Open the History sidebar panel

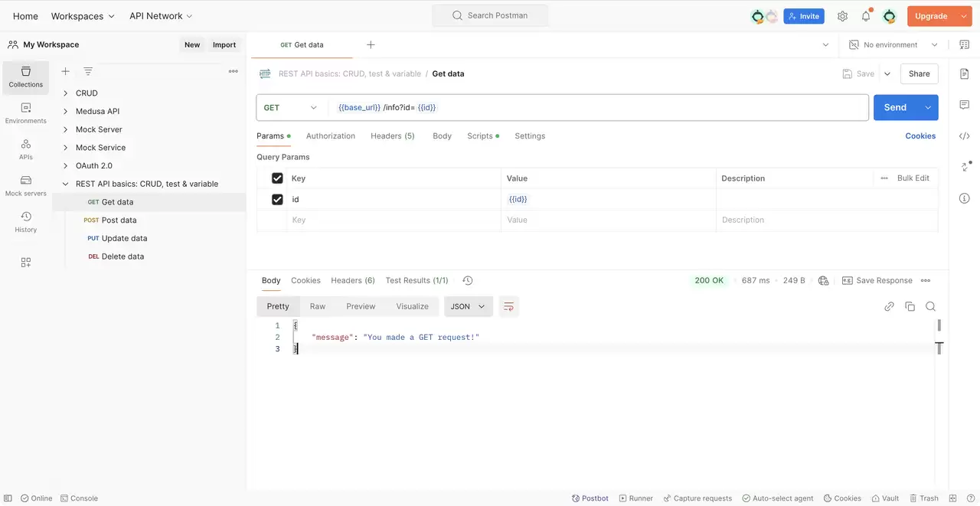pos(25,222)
